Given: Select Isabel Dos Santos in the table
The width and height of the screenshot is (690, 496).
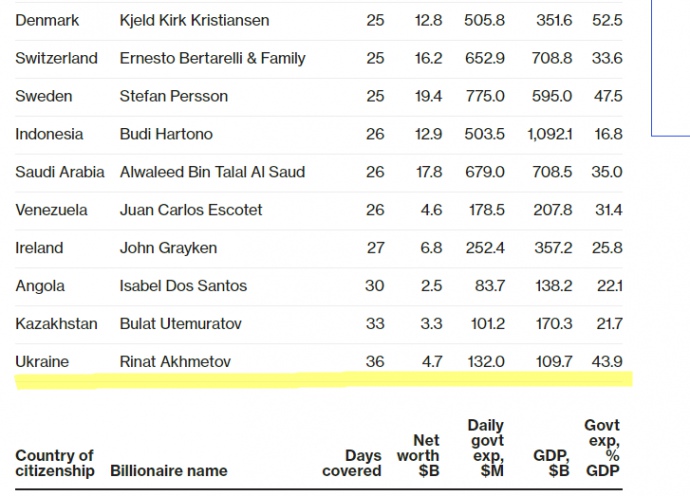Looking at the screenshot, I should [183, 286].
